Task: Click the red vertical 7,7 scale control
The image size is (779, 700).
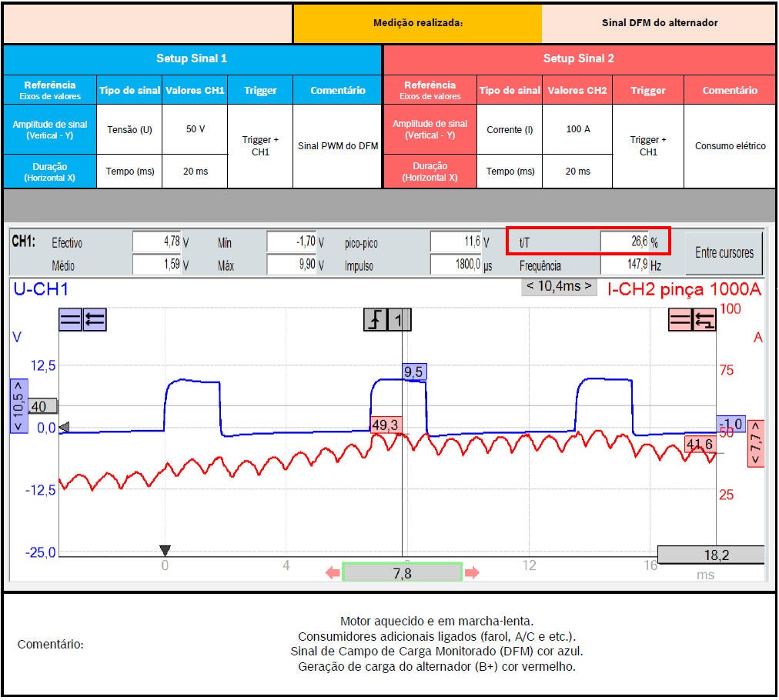Action: click(755, 443)
